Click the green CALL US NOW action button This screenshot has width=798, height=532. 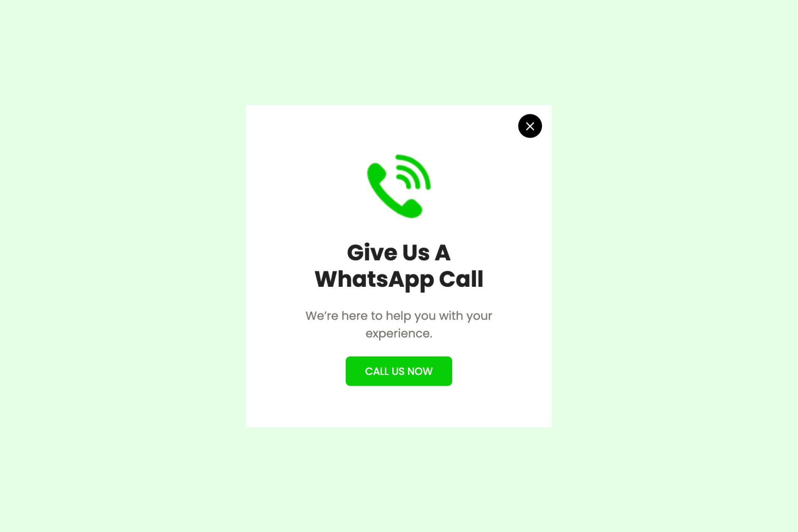[x=399, y=371]
